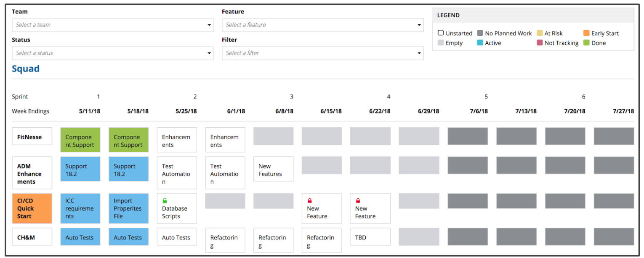Click the New Features card in ADM row
Image resolution: width=644 pixels, height=258 pixels.
273,170
